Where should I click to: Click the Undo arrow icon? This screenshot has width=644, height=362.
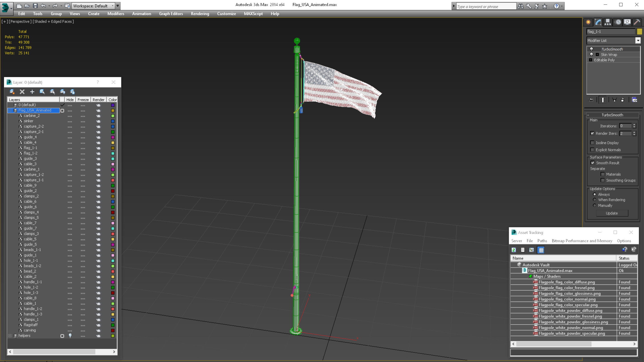pyautogui.click(x=43, y=6)
